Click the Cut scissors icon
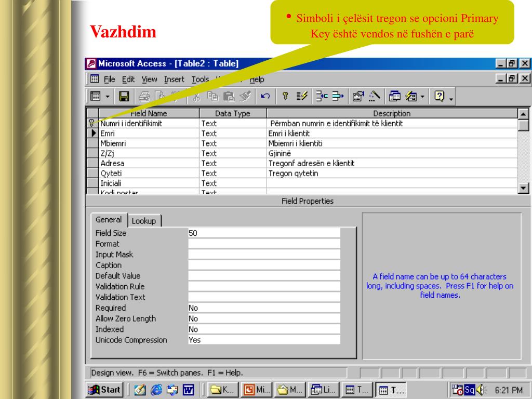Image resolution: width=532 pixels, height=399 pixels. click(x=196, y=97)
